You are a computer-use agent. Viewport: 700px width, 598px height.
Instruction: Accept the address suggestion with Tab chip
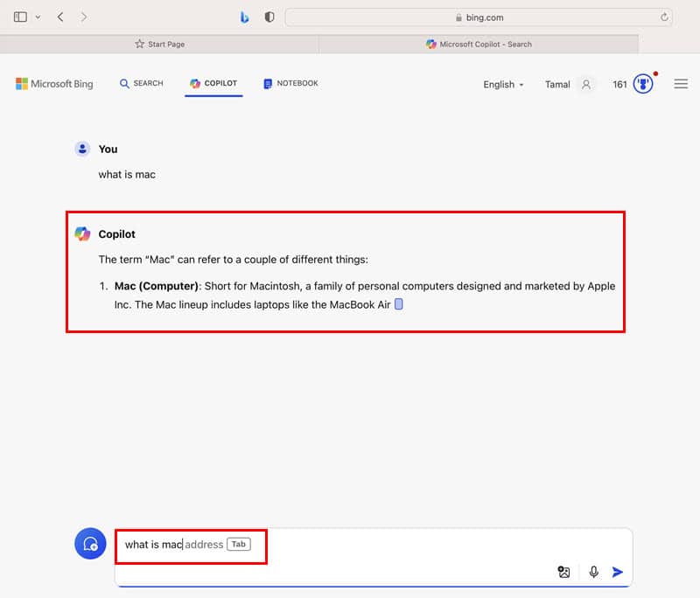click(239, 544)
